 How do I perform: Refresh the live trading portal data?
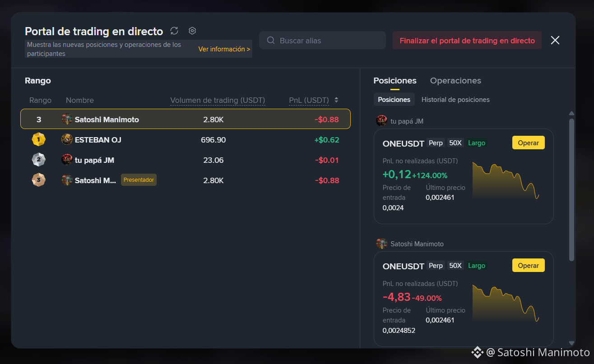(x=174, y=31)
